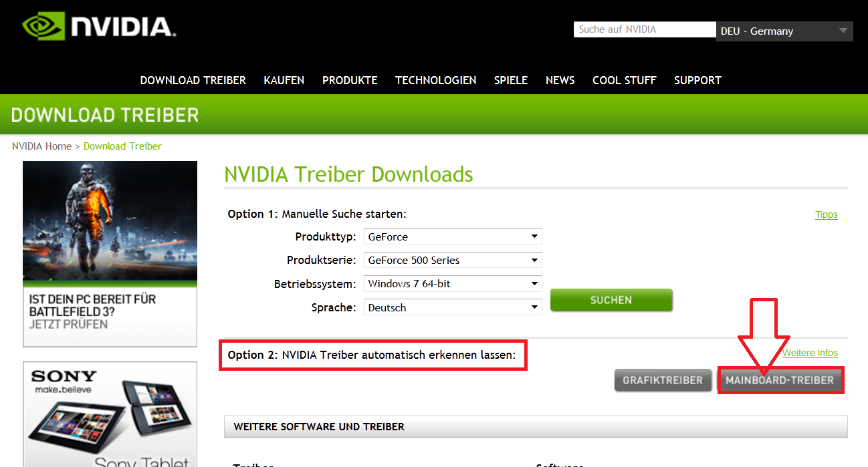The image size is (868, 467).
Task: Click the green SUCHEN button
Action: (611, 300)
